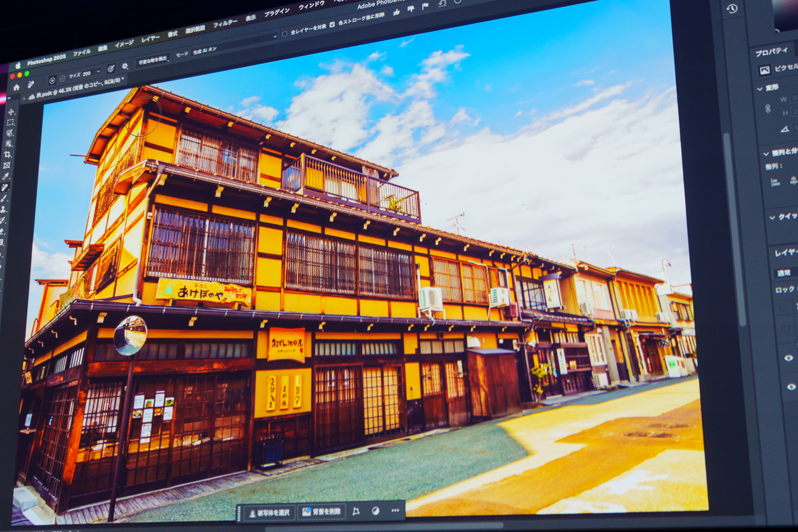Close the 旅.psdc document tab
Image resolution: width=798 pixels, height=532 pixels.
[x=24, y=98]
